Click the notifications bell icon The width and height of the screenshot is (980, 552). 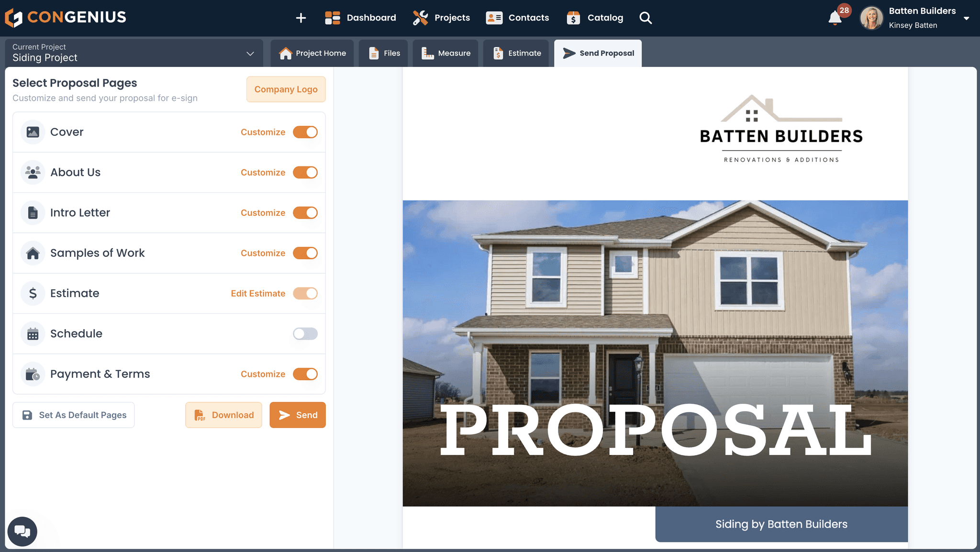tap(836, 18)
